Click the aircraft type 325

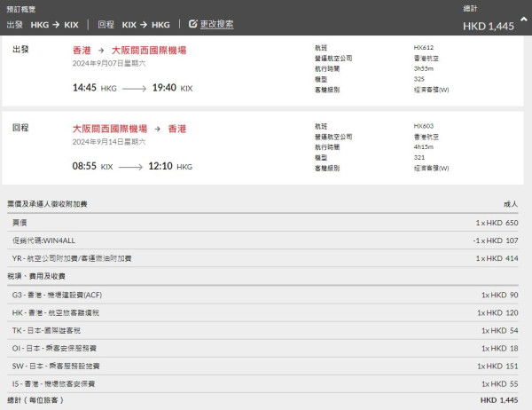coord(419,79)
